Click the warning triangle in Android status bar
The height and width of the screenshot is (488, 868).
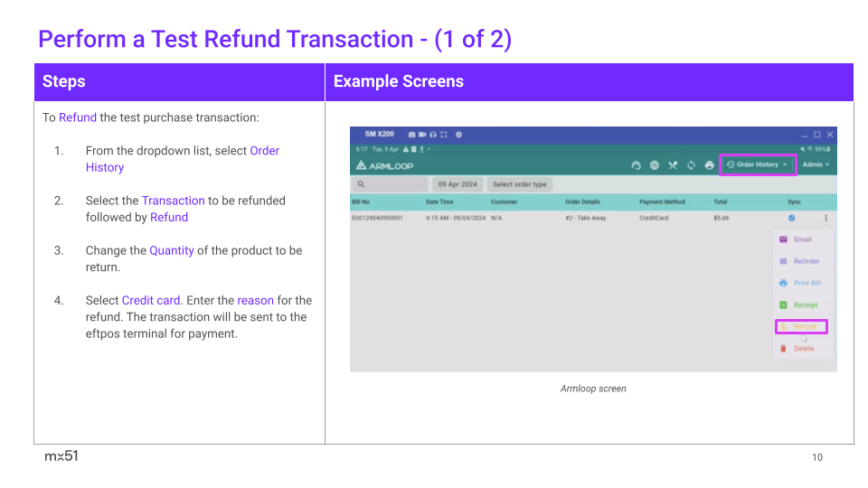click(406, 149)
